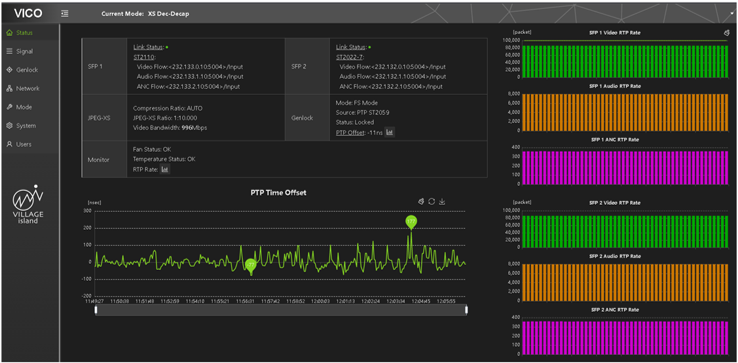Download the PTP Time Offset chart
738x363 pixels.
tap(442, 202)
